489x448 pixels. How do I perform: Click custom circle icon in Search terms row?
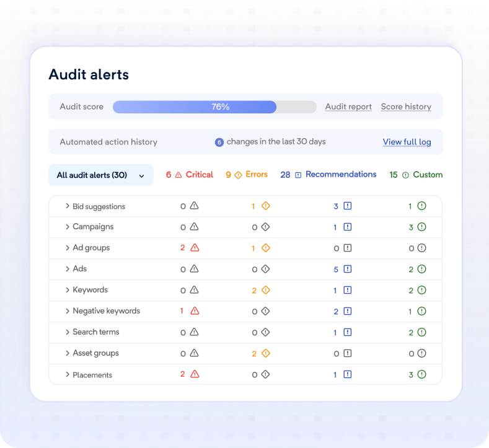(421, 332)
